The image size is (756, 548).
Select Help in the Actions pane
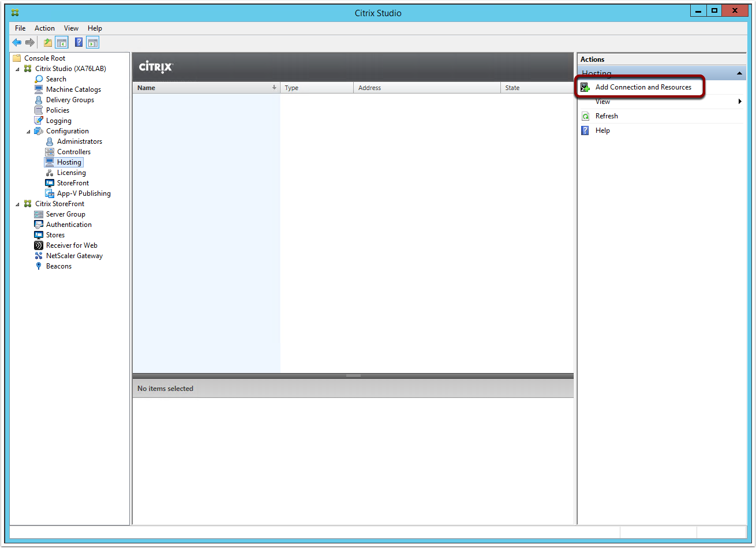[602, 131]
